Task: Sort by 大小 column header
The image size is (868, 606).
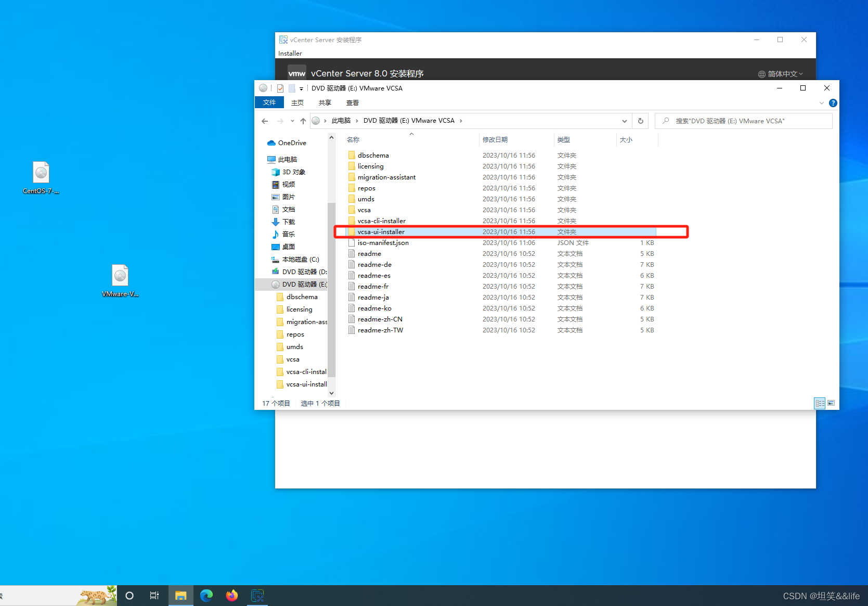Action: tap(637, 140)
